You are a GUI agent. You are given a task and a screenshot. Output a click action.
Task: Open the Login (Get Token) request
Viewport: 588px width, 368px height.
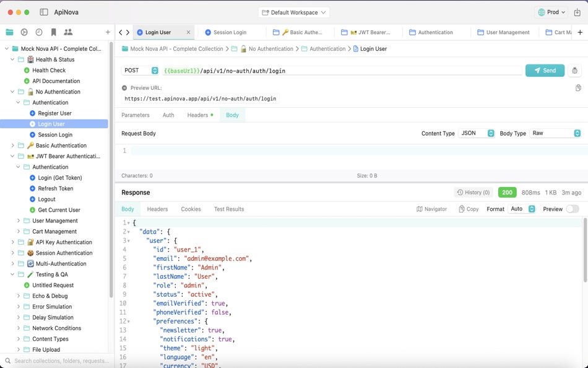coord(59,178)
